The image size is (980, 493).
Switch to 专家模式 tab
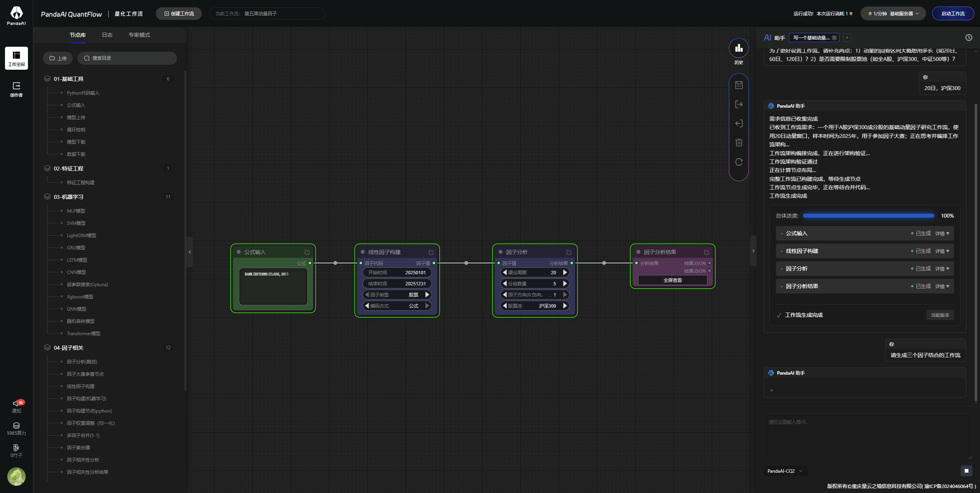[x=139, y=35]
